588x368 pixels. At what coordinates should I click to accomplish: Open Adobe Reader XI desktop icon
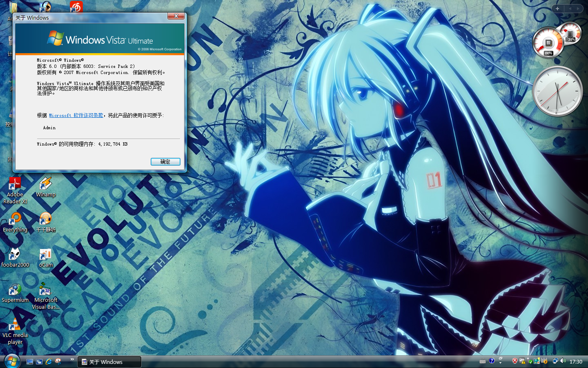click(15, 191)
